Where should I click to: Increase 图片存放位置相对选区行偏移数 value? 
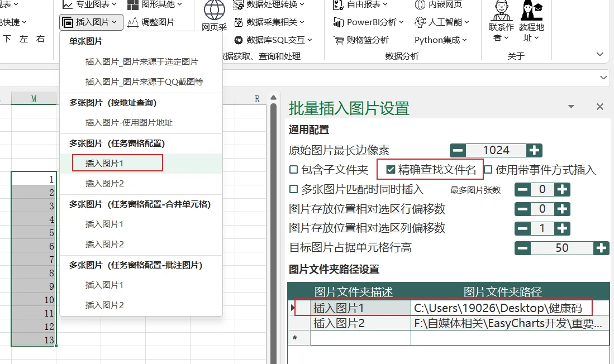562,209
